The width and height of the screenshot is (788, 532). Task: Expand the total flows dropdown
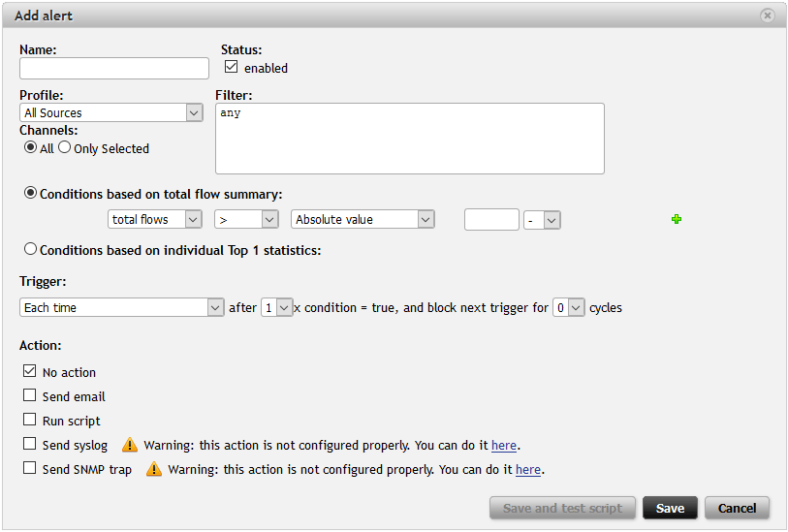coord(154,220)
